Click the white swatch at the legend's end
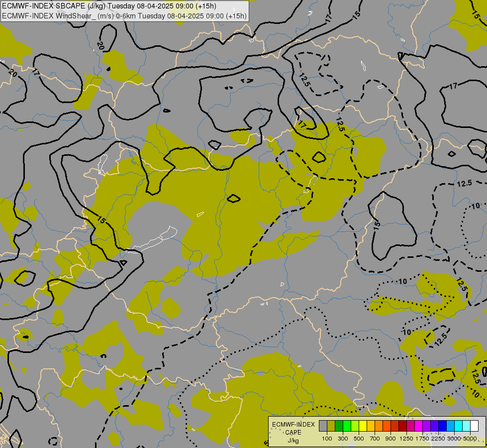Screen dimensions: 487x448 click(x=474, y=426)
